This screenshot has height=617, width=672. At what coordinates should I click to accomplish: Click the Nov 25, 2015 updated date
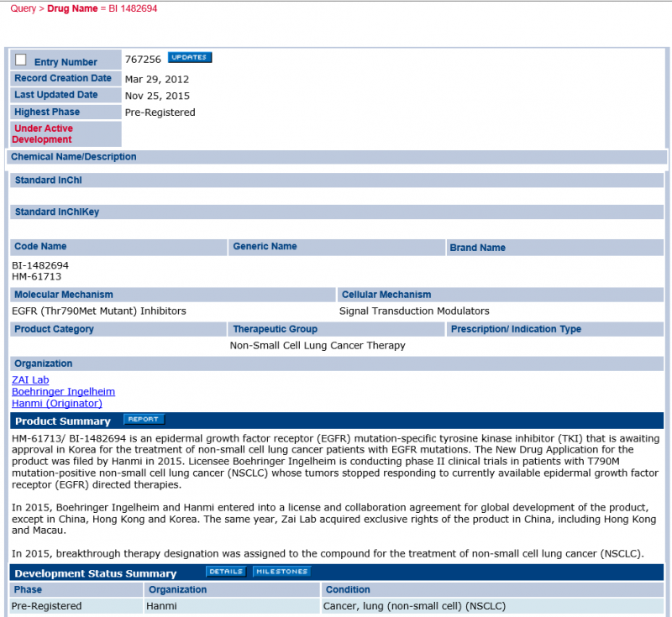click(157, 96)
